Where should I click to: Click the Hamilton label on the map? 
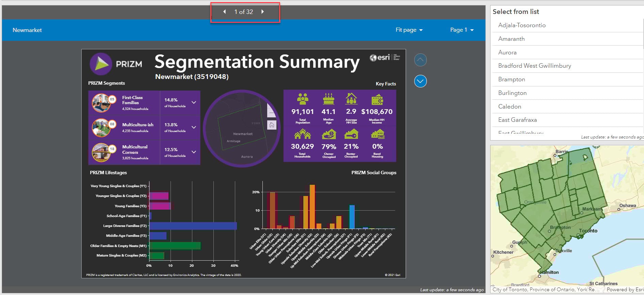pos(549,272)
